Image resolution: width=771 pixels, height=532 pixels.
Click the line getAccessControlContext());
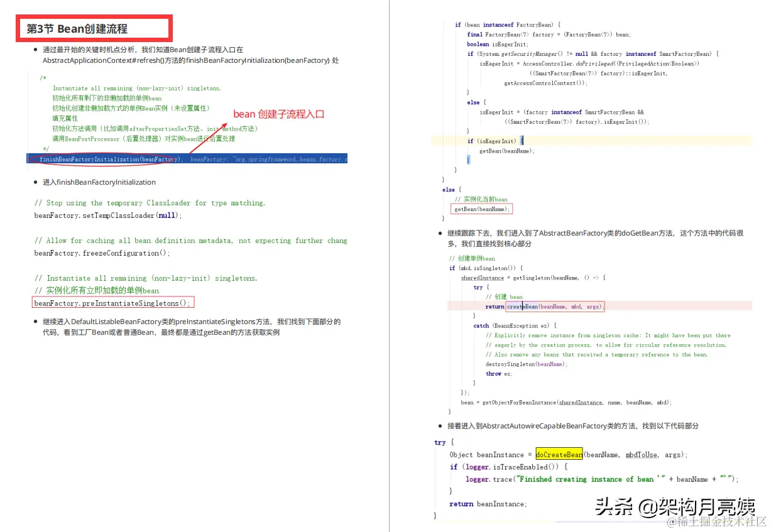(x=545, y=83)
